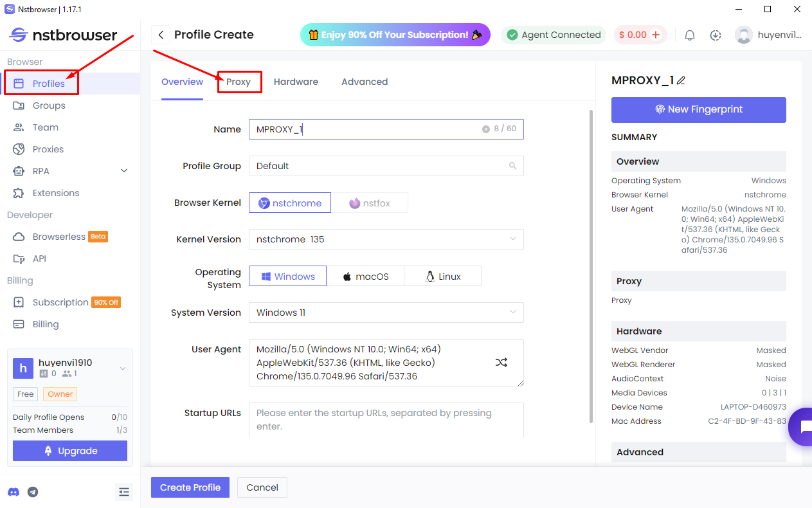Image resolution: width=812 pixels, height=508 pixels.
Task: Click the Advanced section in summary
Action: click(x=699, y=452)
